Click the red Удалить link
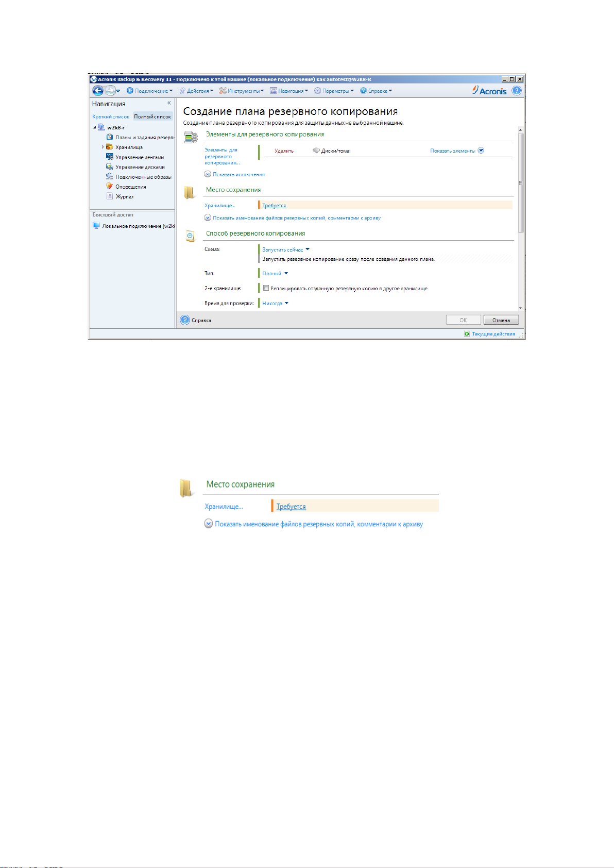This screenshot has height=868, width=614. (x=284, y=151)
